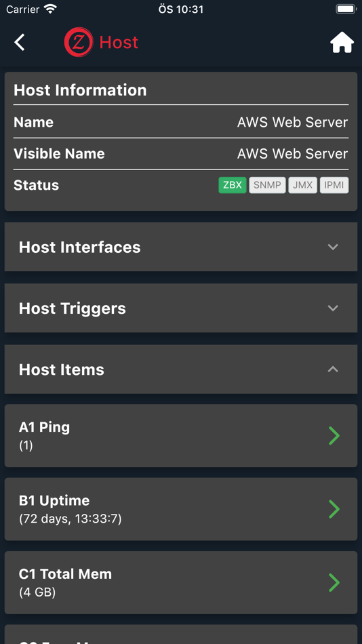362x644 pixels.
Task: Tap the battery indicator
Action: (346, 9)
